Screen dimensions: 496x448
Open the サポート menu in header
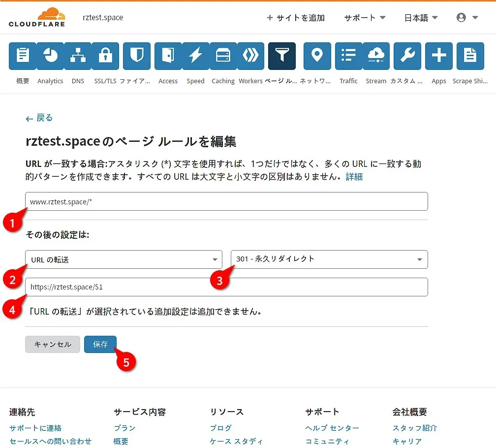tap(365, 18)
